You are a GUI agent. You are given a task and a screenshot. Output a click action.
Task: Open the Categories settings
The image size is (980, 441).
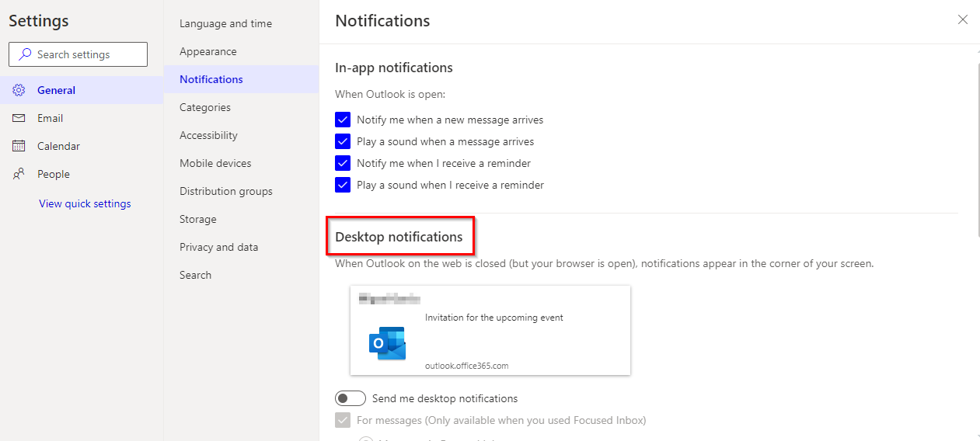[x=241, y=107]
